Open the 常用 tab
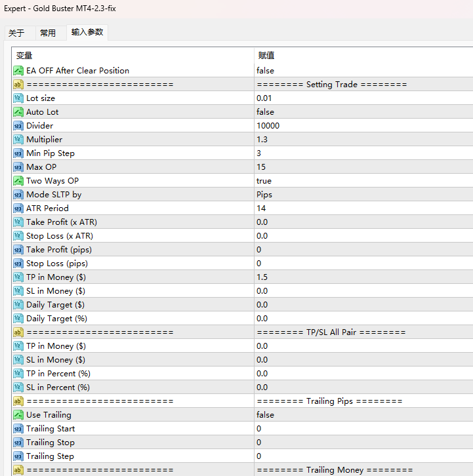 [x=51, y=33]
